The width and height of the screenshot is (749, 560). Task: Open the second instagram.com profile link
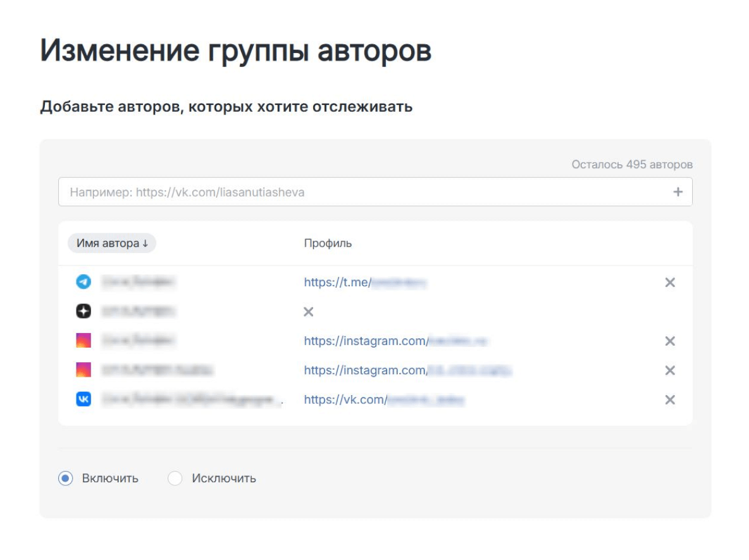pos(407,370)
